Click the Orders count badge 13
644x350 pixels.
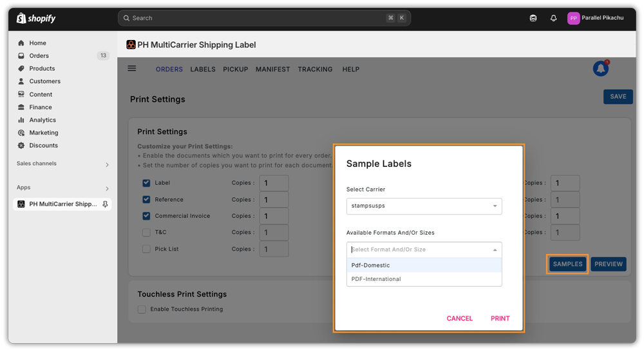103,55
